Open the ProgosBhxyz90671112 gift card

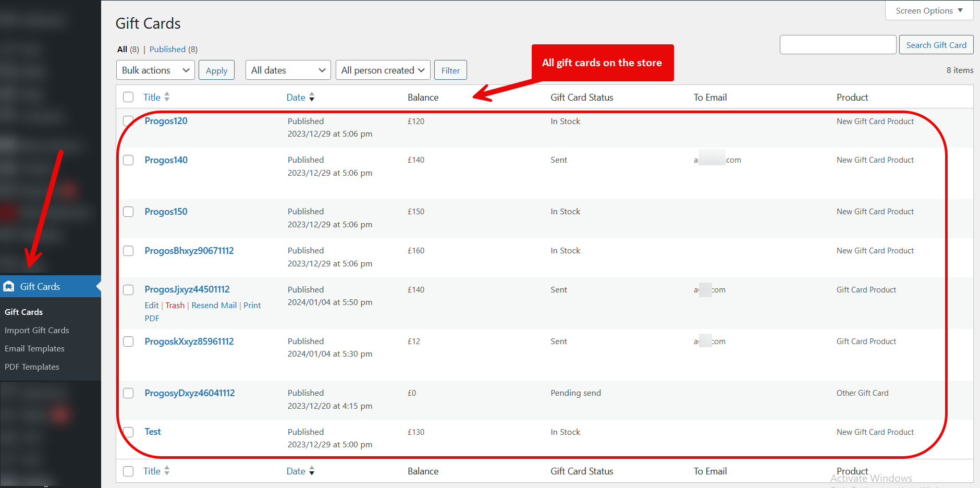click(x=189, y=251)
